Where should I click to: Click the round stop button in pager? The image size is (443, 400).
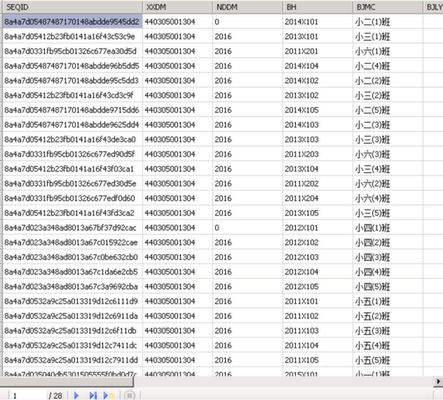coord(129,395)
